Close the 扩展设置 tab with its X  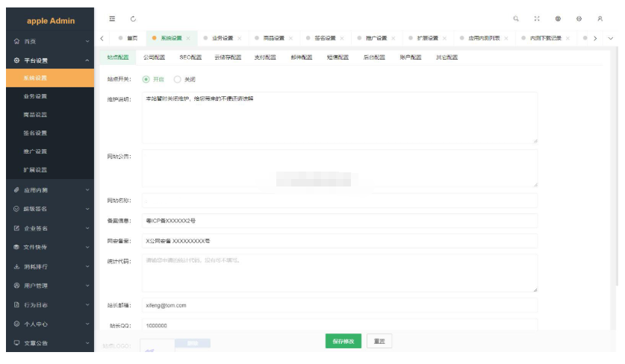point(444,38)
